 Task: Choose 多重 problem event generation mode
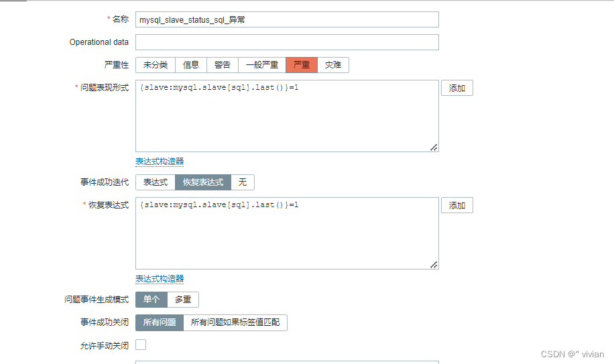(183, 300)
